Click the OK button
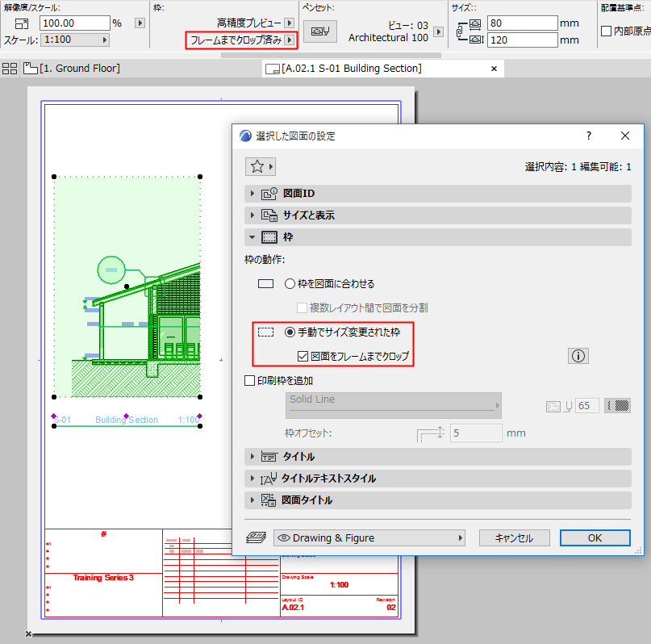The height and width of the screenshot is (644, 651). [595, 538]
